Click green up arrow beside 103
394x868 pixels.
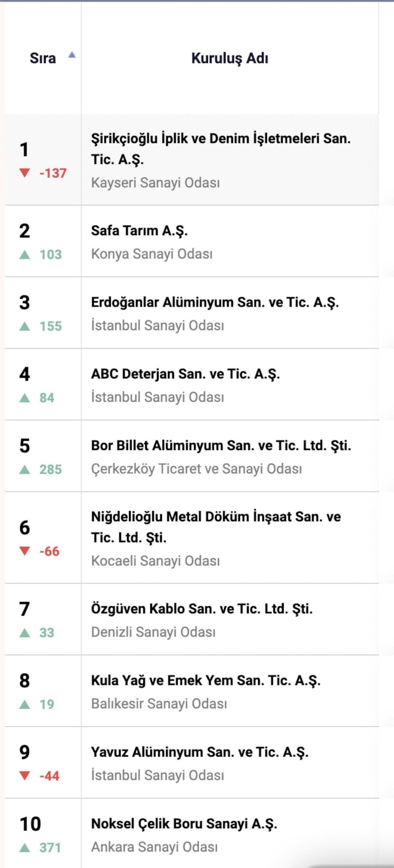coord(25,254)
